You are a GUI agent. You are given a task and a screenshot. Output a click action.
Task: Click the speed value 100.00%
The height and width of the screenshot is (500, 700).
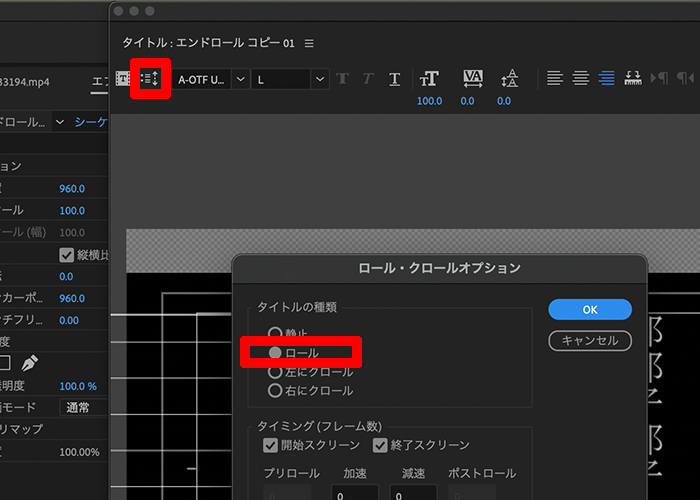click(x=79, y=452)
